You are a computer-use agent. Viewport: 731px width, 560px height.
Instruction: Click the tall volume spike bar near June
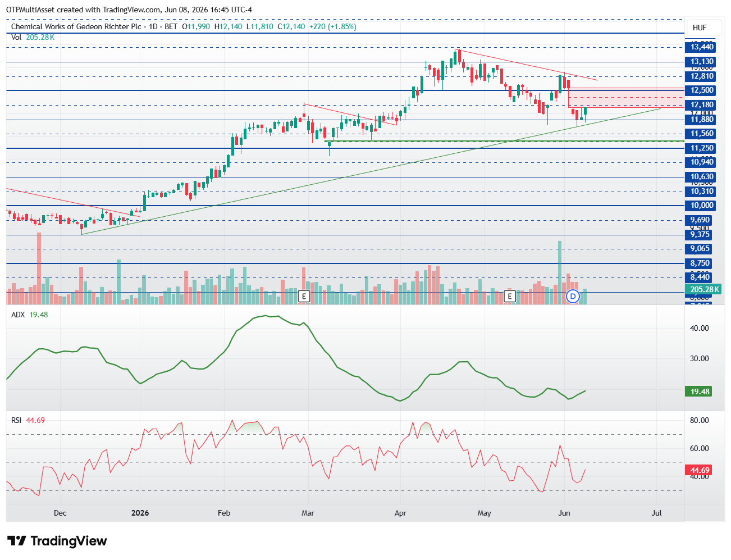559,272
